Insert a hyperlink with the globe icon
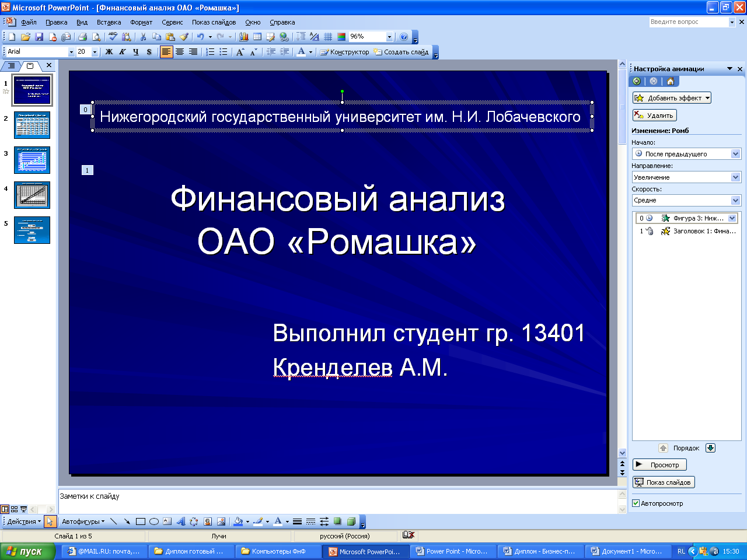 (284, 37)
